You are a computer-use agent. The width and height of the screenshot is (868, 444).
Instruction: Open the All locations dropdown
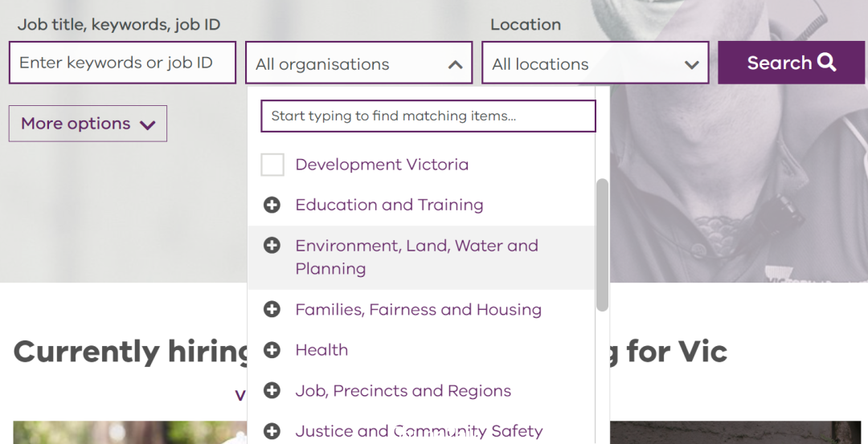(595, 63)
